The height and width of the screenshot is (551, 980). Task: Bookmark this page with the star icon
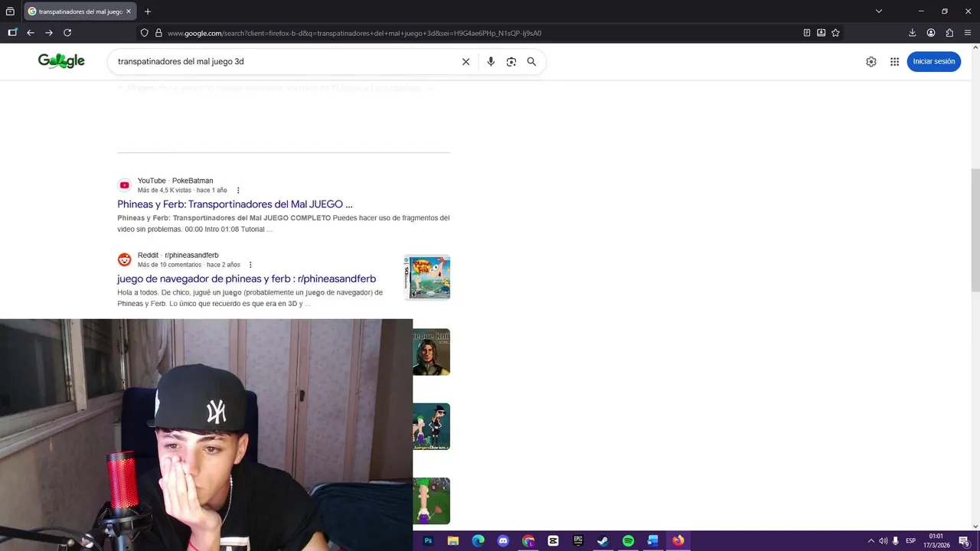click(x=835, y=33)
